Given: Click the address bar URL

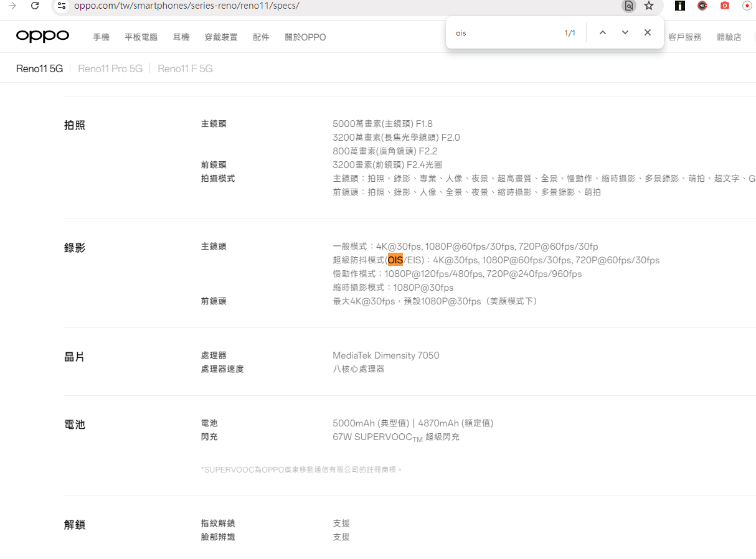Looking at the screenshot, I should [x=187, y=6].
